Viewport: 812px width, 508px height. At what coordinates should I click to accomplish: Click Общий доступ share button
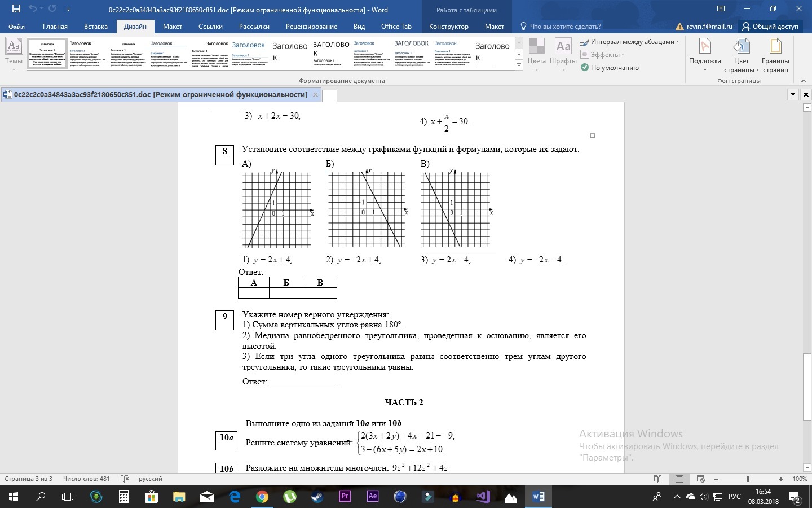(x=770, y=27)
